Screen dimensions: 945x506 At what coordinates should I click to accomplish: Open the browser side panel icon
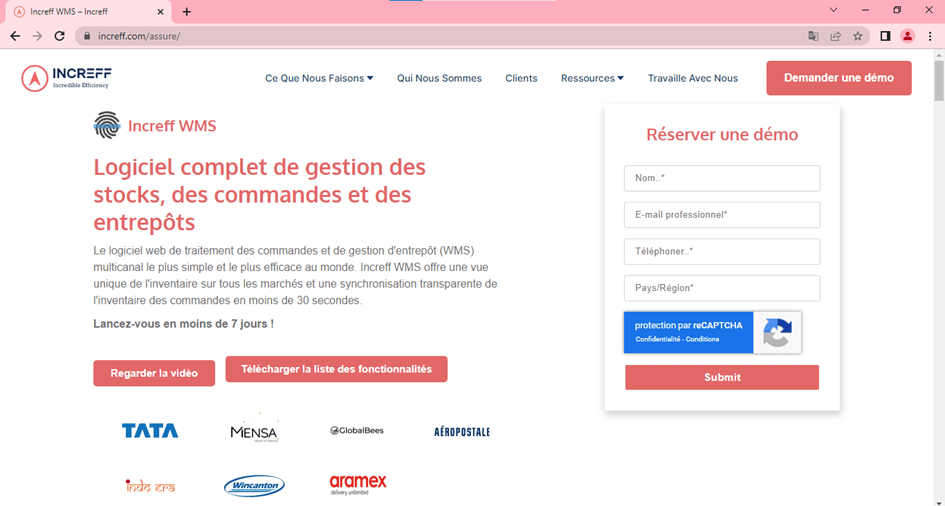click(885, 36)
